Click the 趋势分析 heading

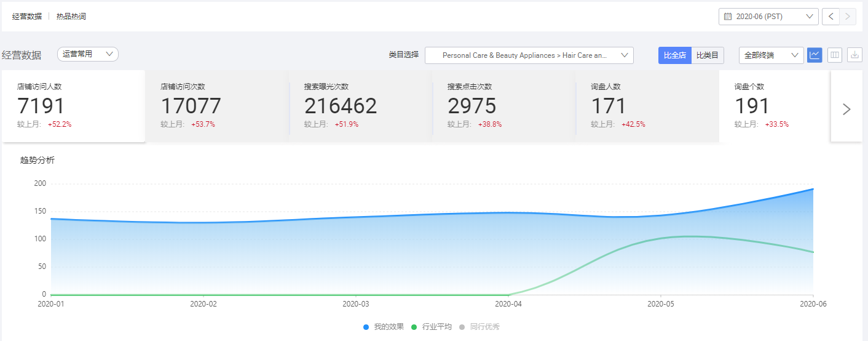37,160
